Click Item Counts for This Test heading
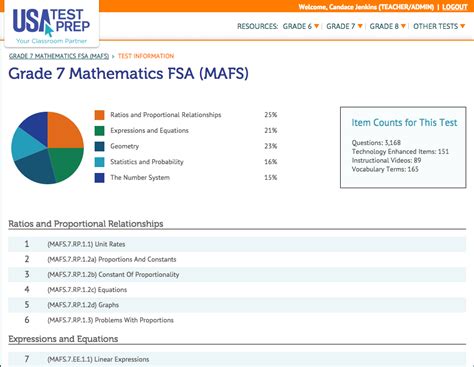 point(404,123)
